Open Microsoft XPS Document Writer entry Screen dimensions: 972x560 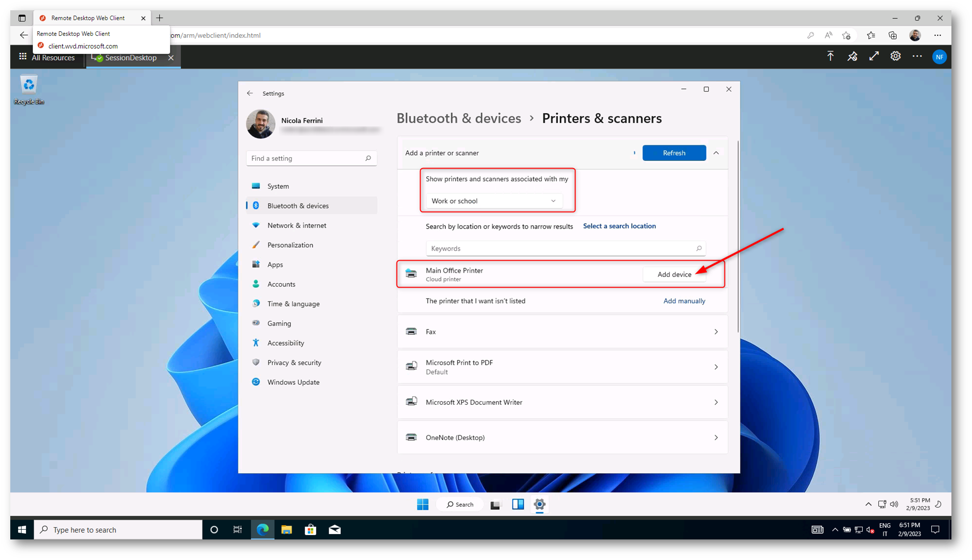tap(562, 402)
